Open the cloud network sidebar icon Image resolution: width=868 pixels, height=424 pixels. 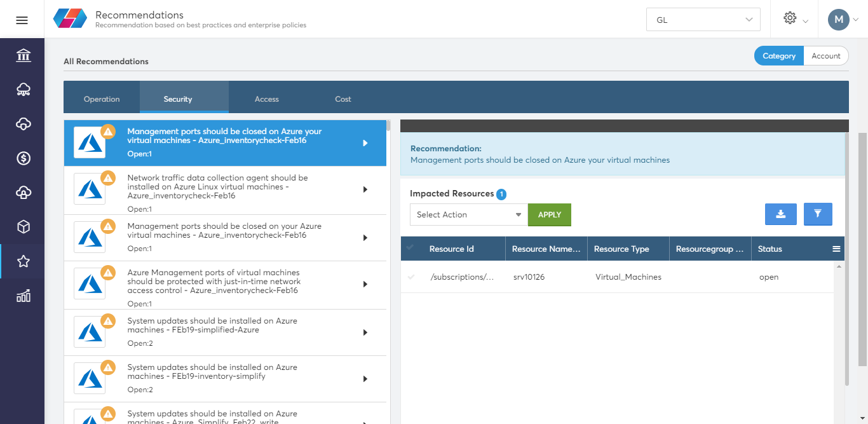pyautogui.click(x=24, y=90)
